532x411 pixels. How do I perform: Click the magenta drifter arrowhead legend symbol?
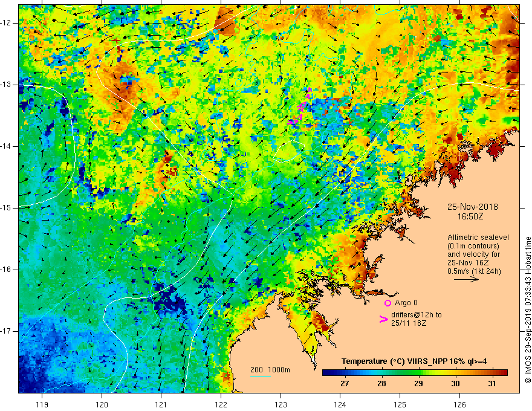pos(383,319)
